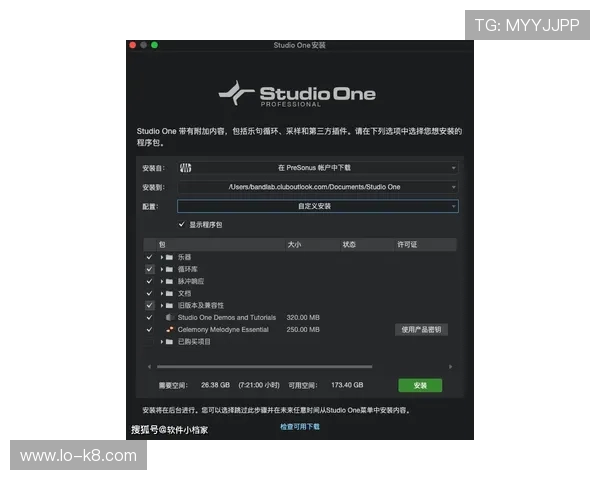
Task: Click the right scroll arrow of package list
Action: tap(450, 367)
